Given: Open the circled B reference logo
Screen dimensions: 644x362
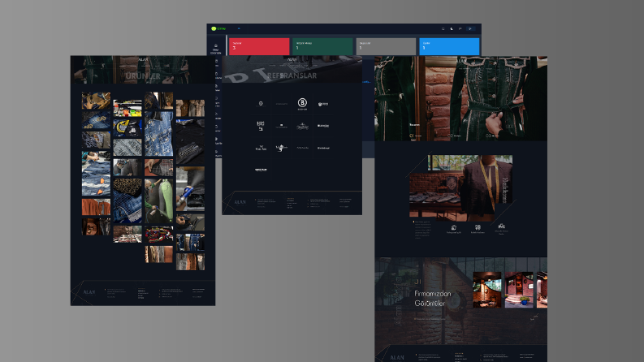Looking at the screenshot, I should click(x=302, y=103).
